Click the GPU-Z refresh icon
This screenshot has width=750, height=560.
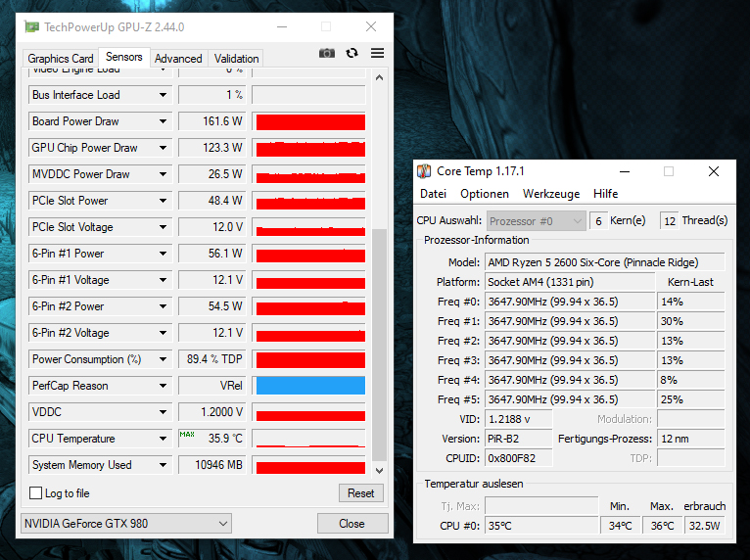pos(352,53)
